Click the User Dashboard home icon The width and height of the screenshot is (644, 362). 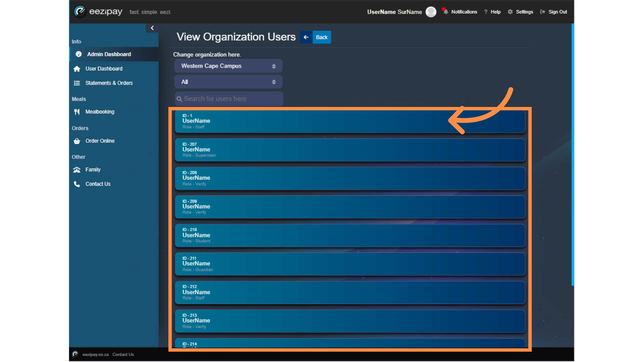pos(77,69)
